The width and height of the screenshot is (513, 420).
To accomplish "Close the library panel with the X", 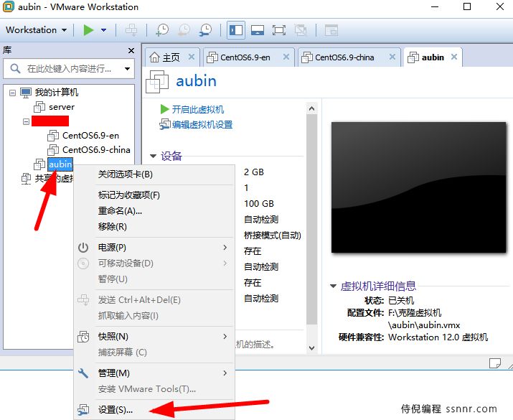I will pyautogui.click(x=131, y=51).
